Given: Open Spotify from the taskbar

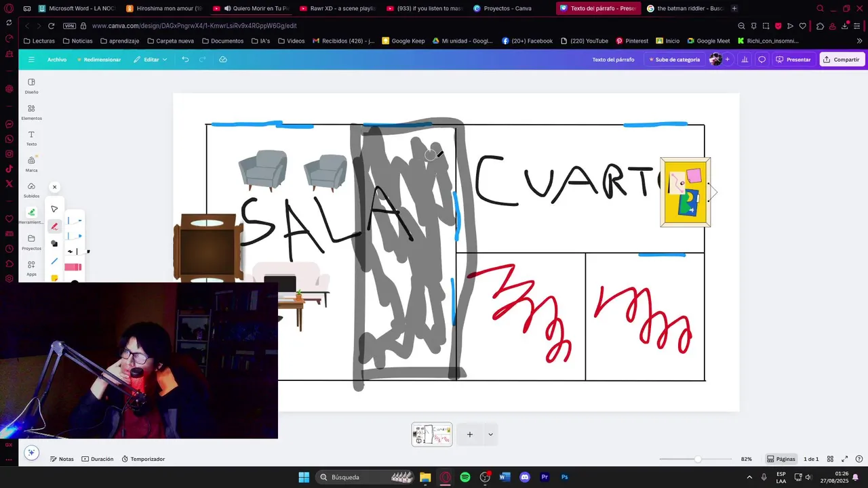Looking at the screenshot, I should [x=465, y=477].
